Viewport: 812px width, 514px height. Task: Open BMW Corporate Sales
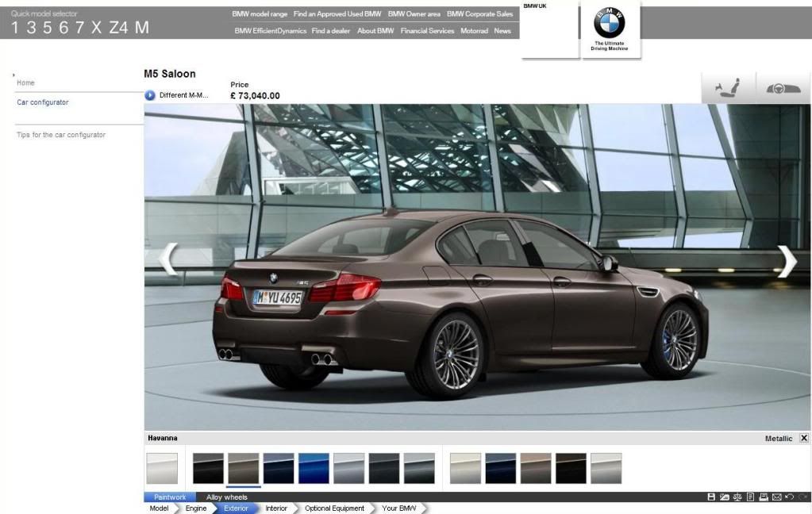tap(479, 14)
